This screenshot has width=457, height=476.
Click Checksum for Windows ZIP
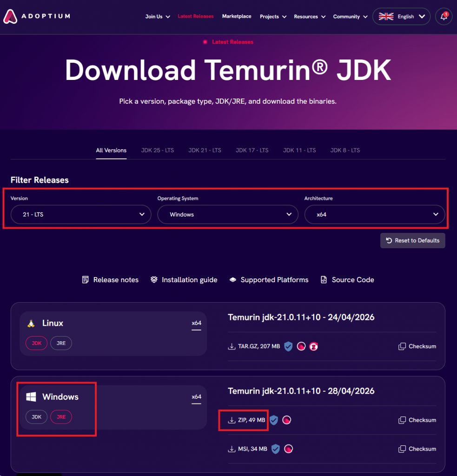417,420
